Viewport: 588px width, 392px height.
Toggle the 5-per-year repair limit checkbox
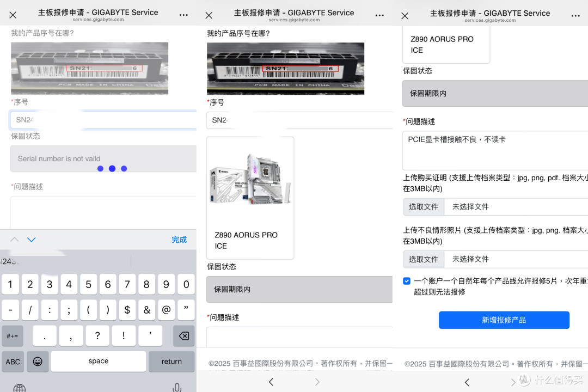[x=407, y=281]
